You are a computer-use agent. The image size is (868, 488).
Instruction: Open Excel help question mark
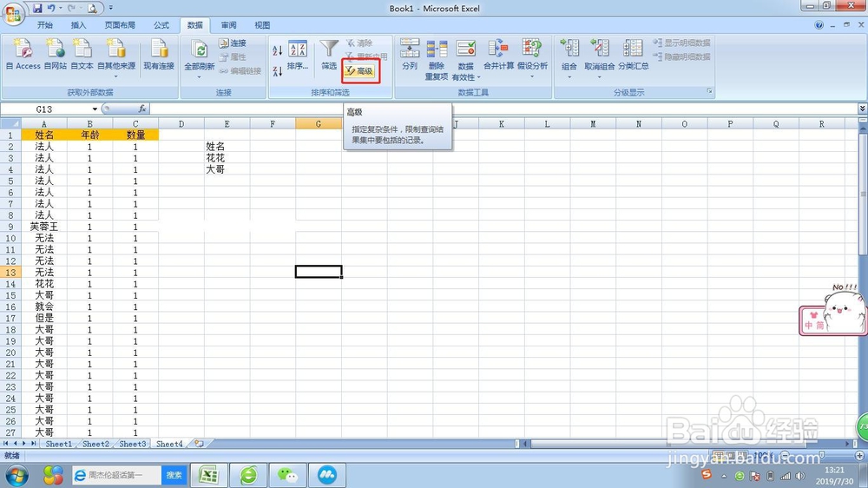pyautogui.click(x=819, y=25)
